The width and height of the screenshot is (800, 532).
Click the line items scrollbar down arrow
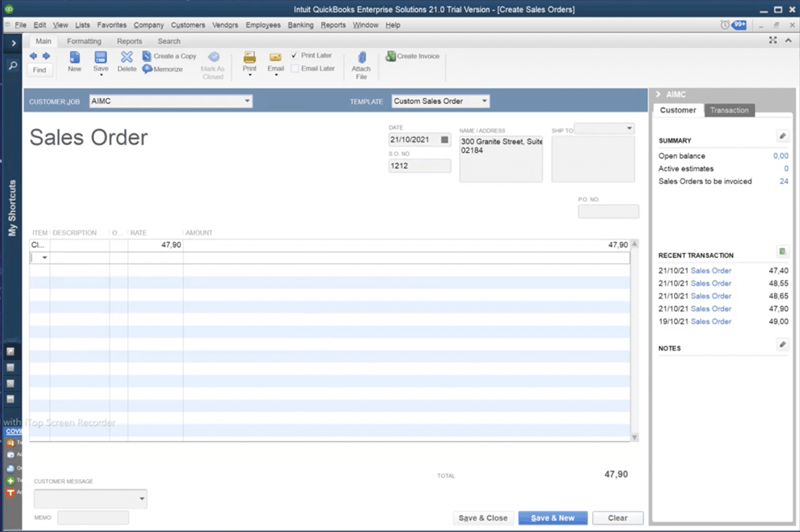[635, 437]
